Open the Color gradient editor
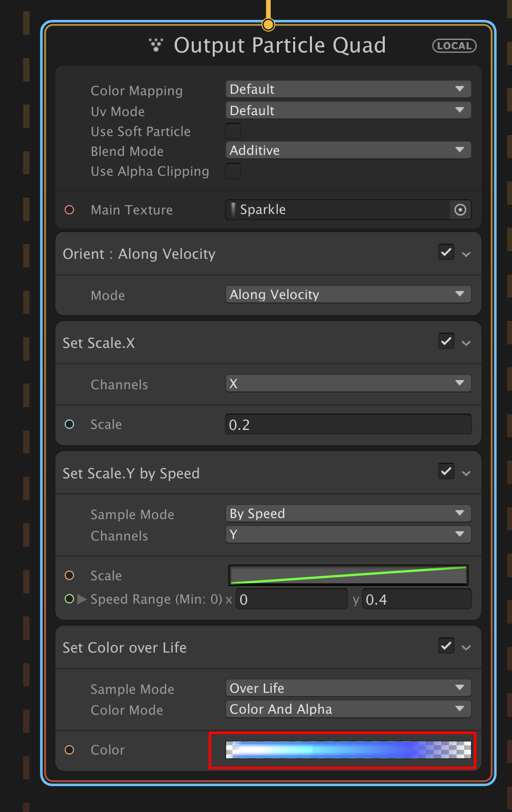 [348, 750]
